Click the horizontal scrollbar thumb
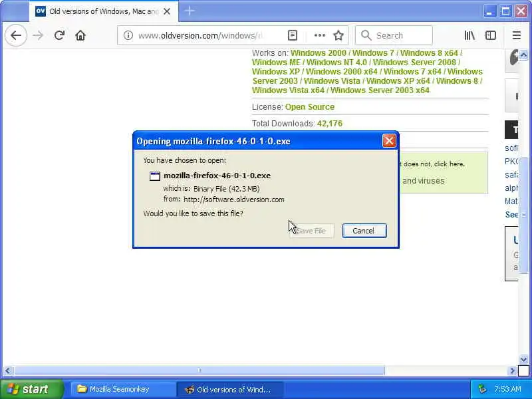The height and width of the screenshot is (399, 532). (x=199, y=371)
